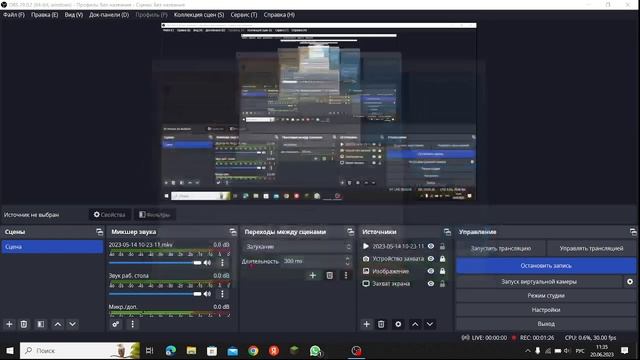Move scene down with arrow in Сцены panel
640x360 pixels.
pos(72,324)
